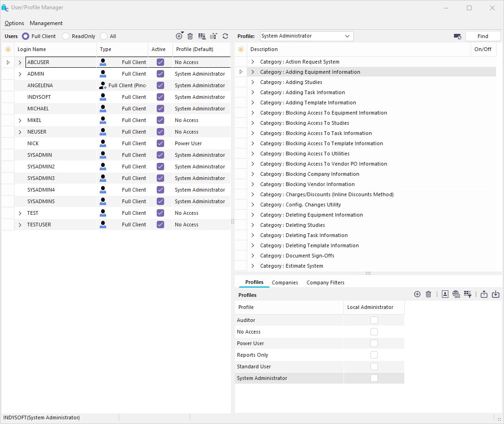
Task: Click the delete user trash icon
Action: (190, 36)
